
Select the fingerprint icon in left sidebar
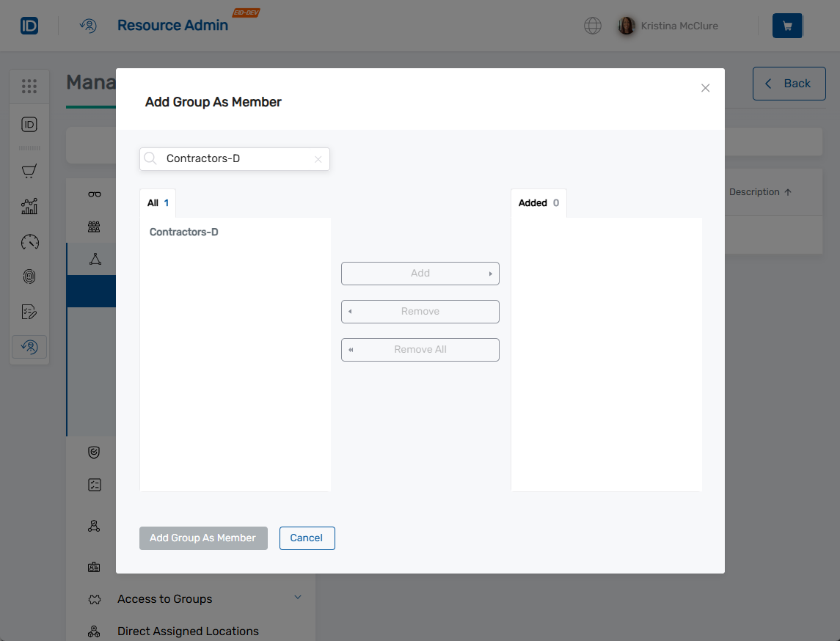29,276
